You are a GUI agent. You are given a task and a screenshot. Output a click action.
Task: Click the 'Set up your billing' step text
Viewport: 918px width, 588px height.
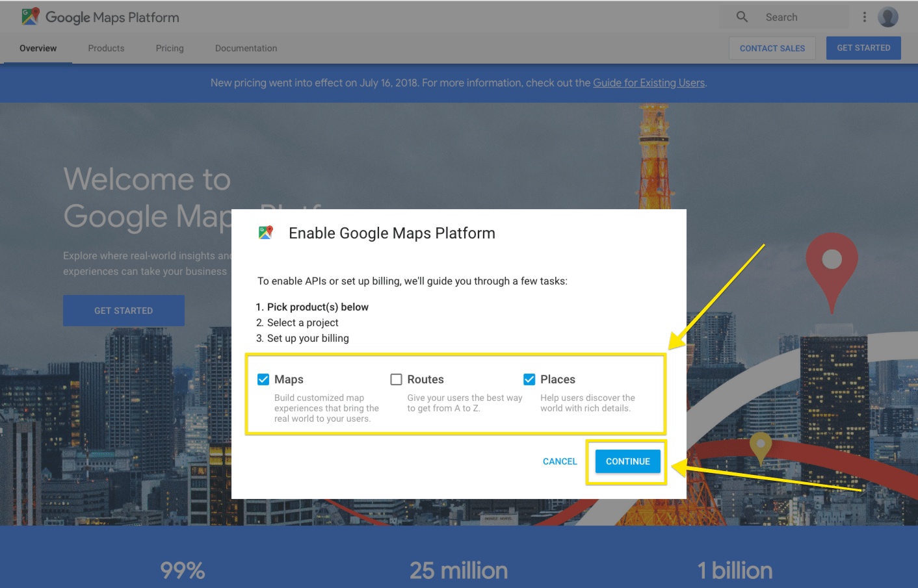tap(308, 338)
